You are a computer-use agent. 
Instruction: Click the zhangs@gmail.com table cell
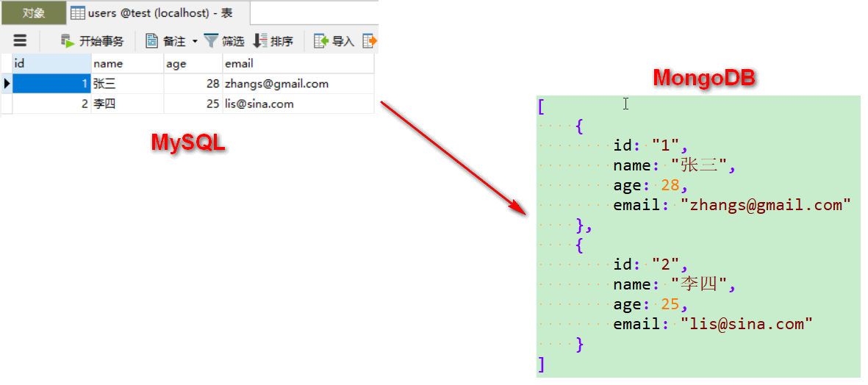(x=298, y=84)
